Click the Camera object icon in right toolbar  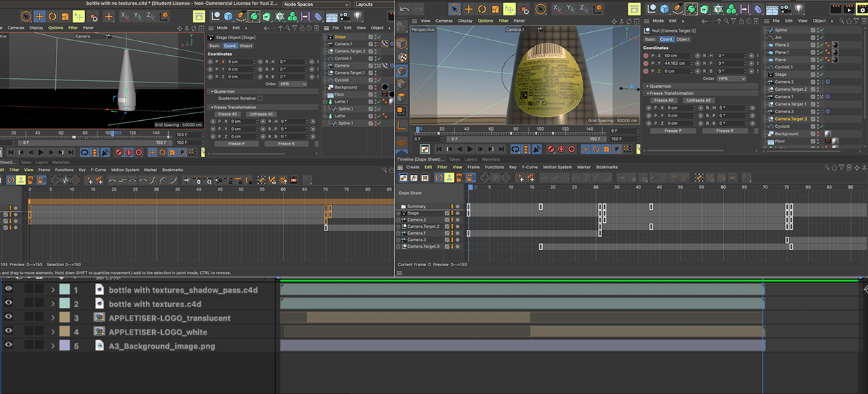pos(784,9)
